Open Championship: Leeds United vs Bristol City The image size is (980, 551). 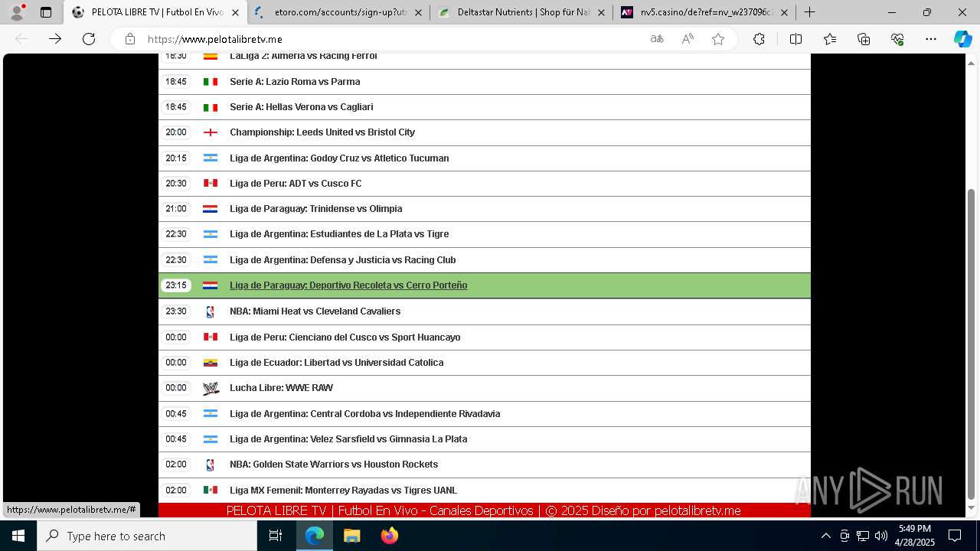[x=322, y=132]
